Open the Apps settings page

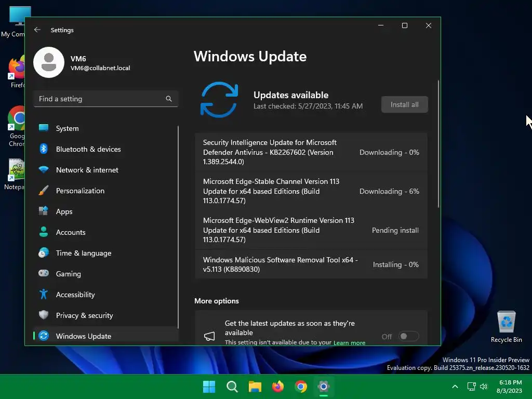click(105, 211)
